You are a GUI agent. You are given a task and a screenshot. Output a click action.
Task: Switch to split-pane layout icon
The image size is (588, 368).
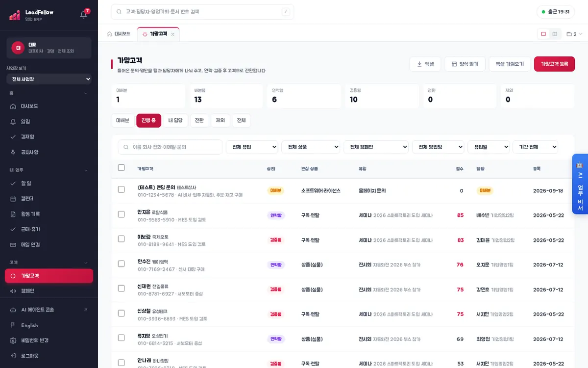tap(555, 34)
